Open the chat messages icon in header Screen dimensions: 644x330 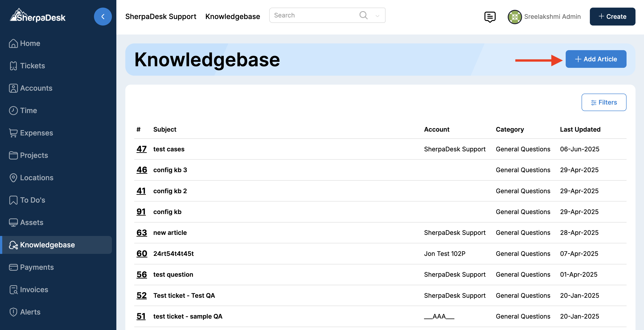click(490, 17)
